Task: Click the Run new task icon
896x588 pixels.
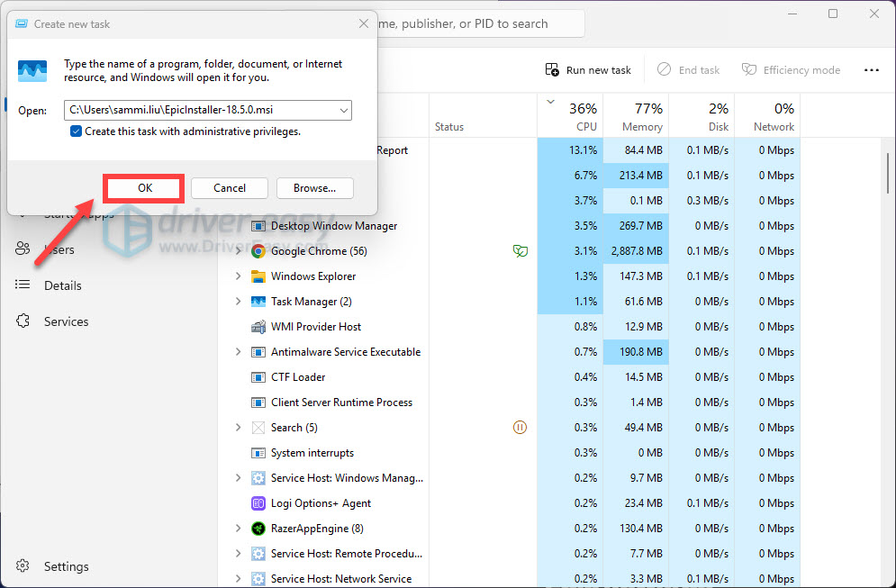Action: click(552, 69)
